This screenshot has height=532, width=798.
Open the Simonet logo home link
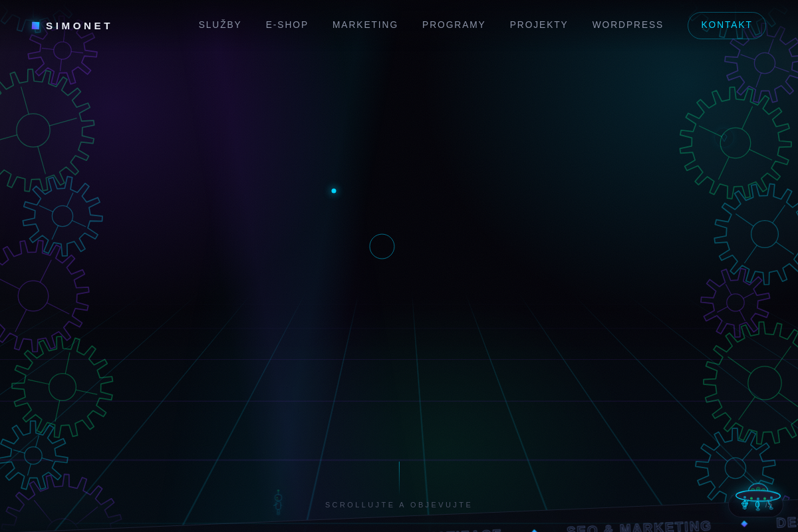click(x=72, y=25)
